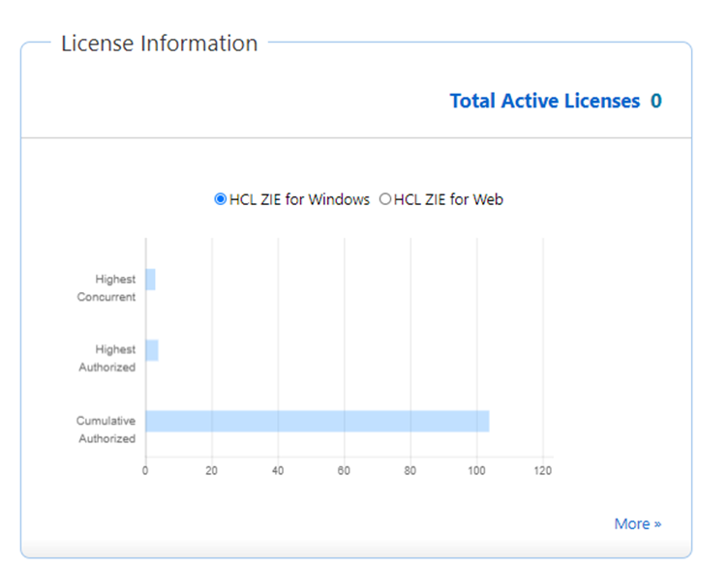This screenshot has width=728, height=566.
Task: Click the HCL ZIE for Web label text
Action: [x=448, y=199]
